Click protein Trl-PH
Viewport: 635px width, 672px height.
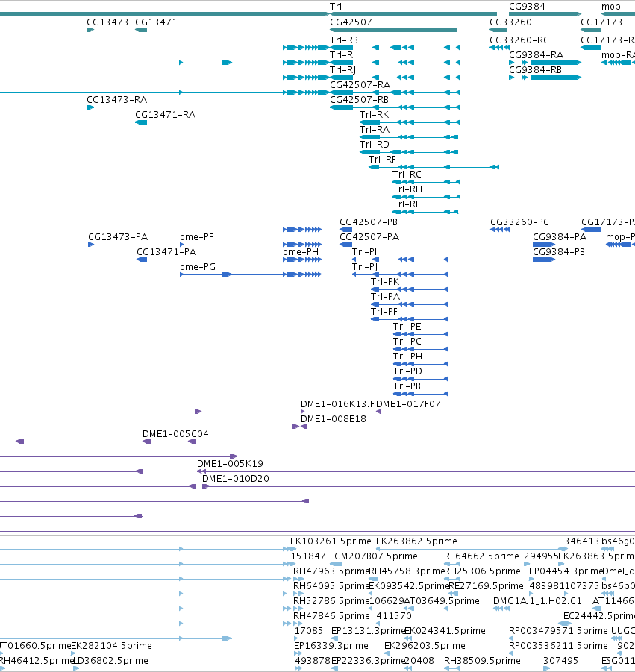click(407, 357)
